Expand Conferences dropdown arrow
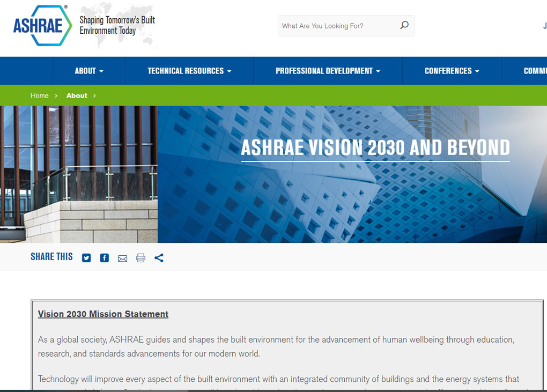Image resolution: width=547 pixels, height=392 pixels. 477,71
